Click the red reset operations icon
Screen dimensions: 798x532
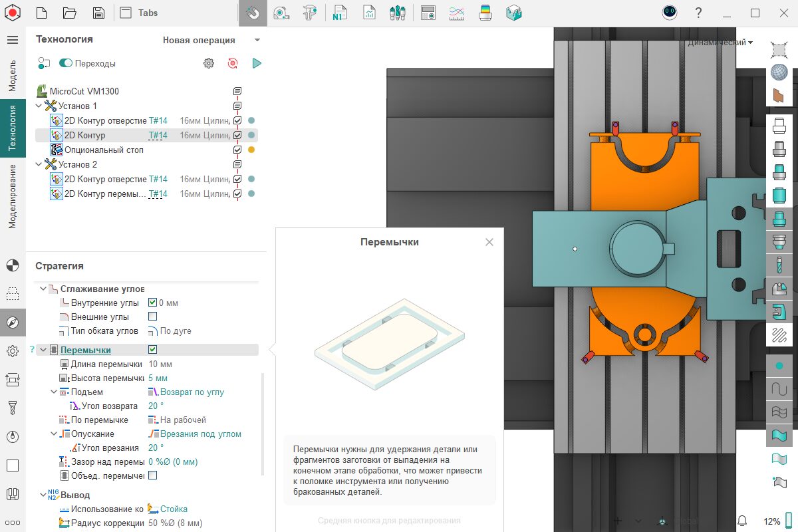coord(232,63)
